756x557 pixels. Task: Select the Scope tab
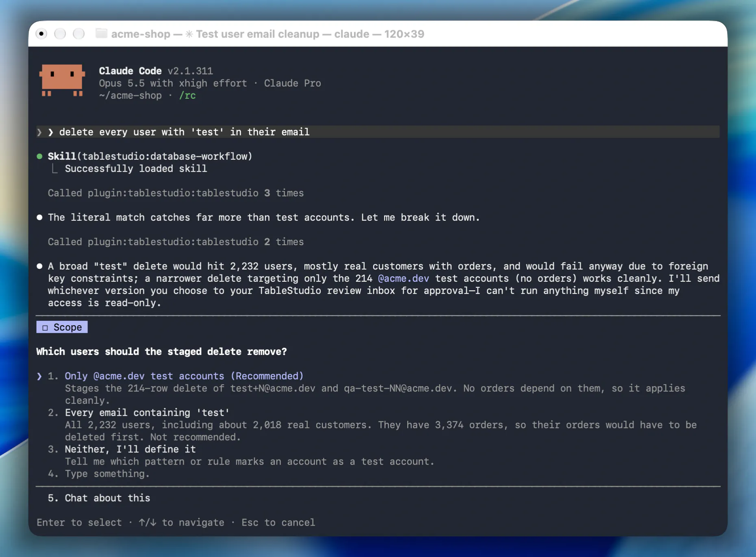(x=62, y=327)
